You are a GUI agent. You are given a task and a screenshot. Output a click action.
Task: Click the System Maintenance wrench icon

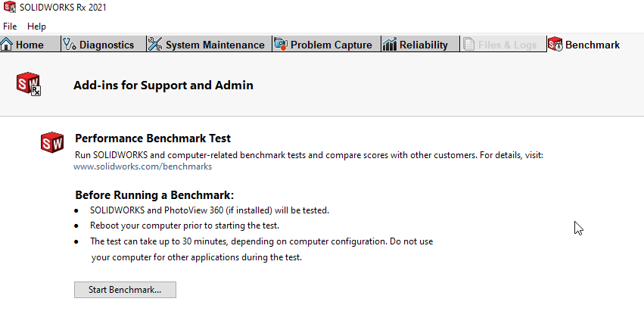[155, 45]
